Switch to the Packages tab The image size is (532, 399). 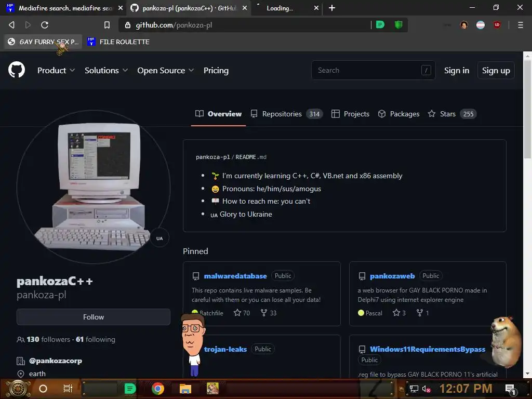(x=398, y=114)
